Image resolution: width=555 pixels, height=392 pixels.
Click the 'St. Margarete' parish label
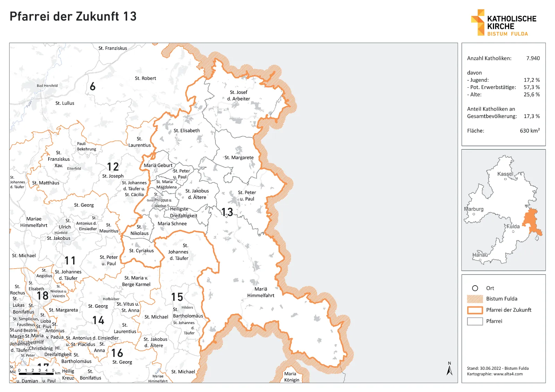click(x=239, y=158)
